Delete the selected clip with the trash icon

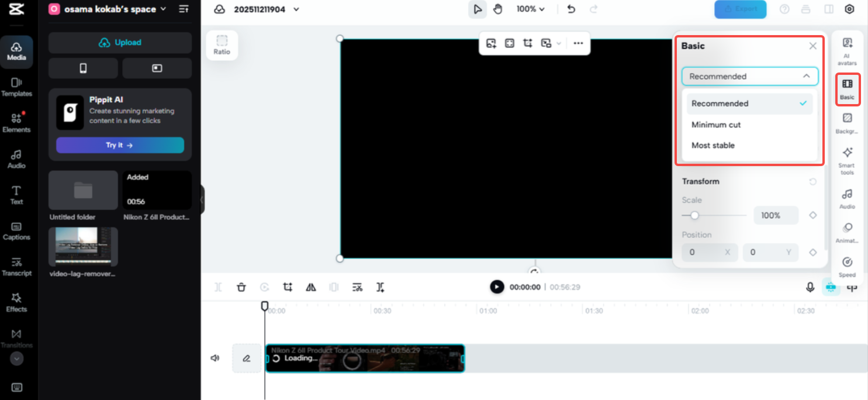point(241,287)
